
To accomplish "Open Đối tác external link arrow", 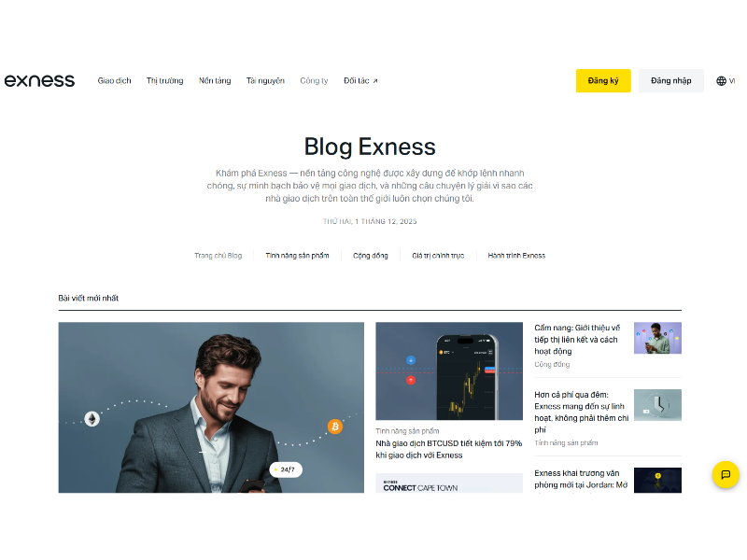I will pyautogui.click(x=375, y=81).
